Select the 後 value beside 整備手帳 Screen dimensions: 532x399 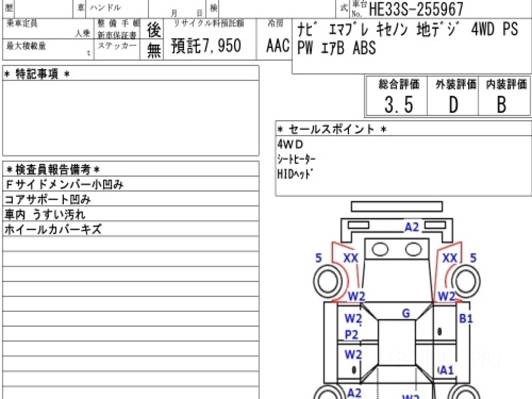(153, 30)
